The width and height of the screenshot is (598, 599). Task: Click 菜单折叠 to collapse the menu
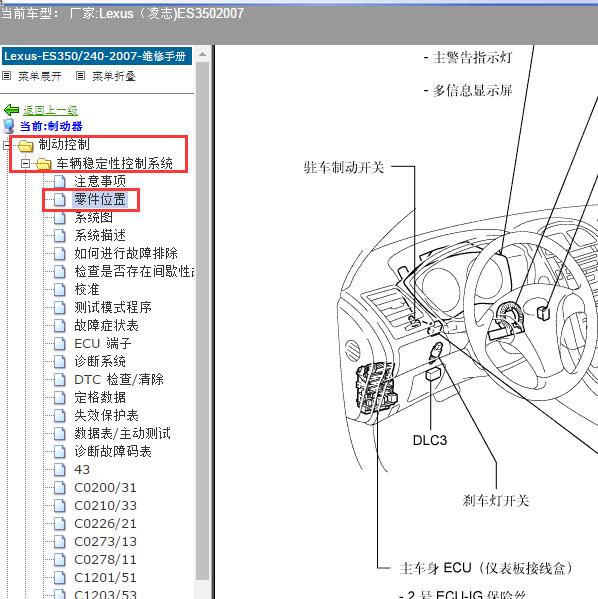114,76
